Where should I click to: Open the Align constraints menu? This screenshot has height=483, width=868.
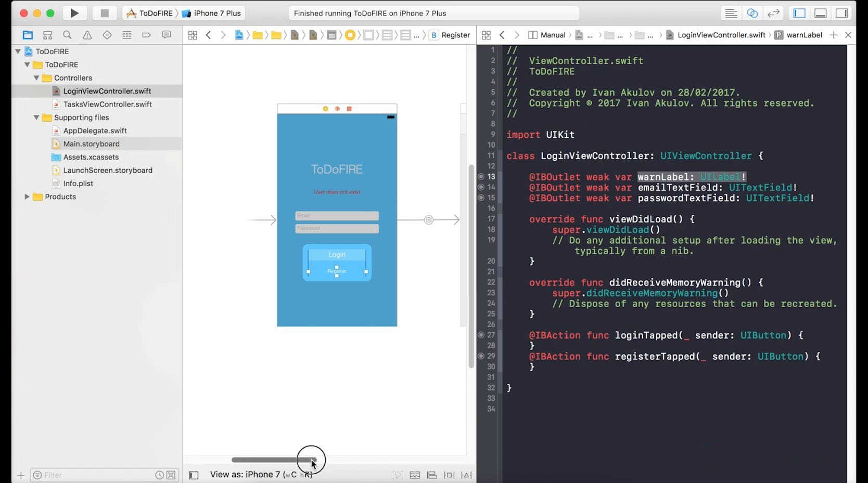coord(432,475)
